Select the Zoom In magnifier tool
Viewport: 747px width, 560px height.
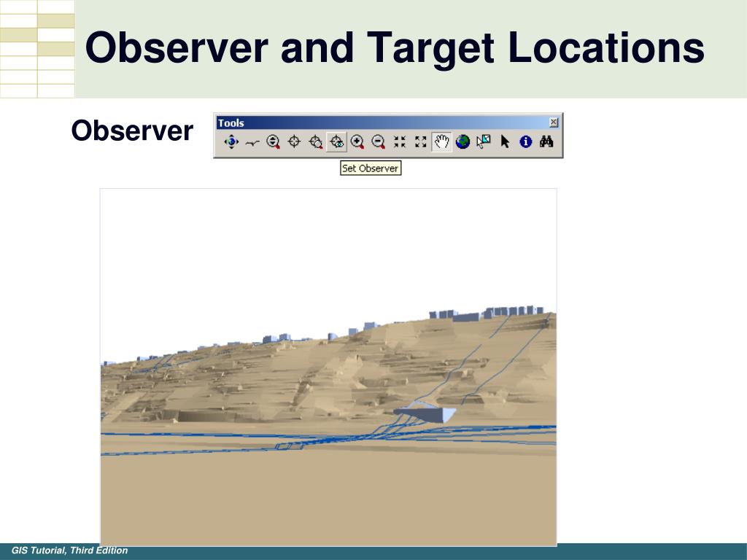coord(357,141)
